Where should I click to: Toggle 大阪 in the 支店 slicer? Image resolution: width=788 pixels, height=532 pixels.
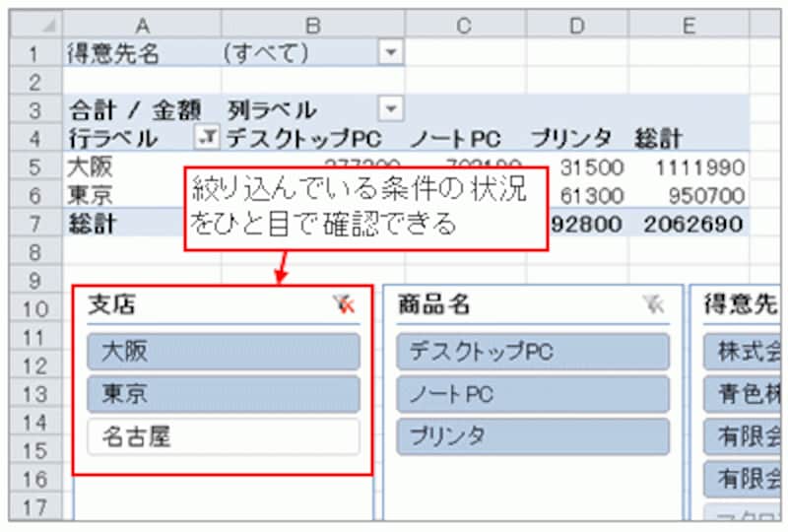click(x=224, y=351)
